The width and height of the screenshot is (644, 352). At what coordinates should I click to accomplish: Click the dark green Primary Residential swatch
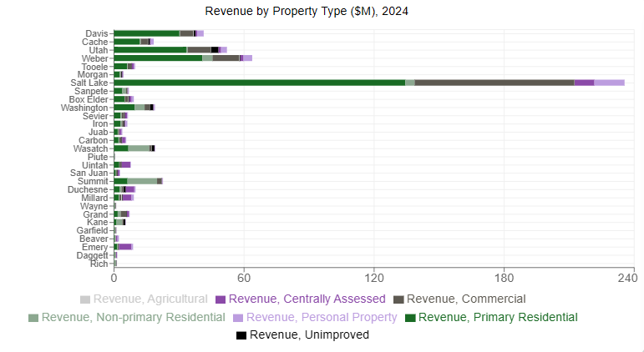point(410,318)
